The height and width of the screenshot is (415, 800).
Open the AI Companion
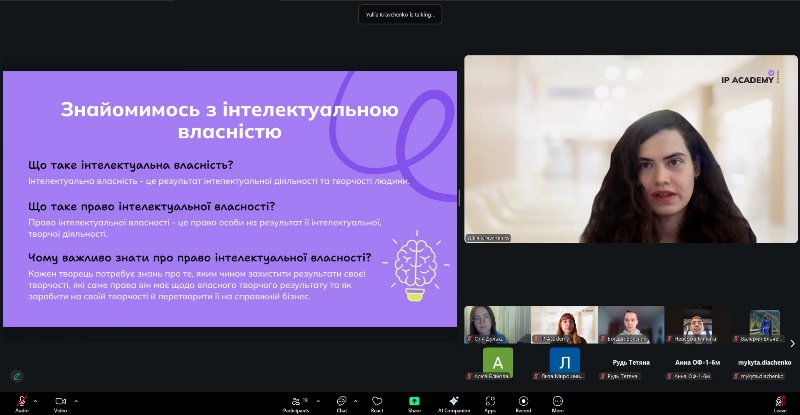coord(454,402)
